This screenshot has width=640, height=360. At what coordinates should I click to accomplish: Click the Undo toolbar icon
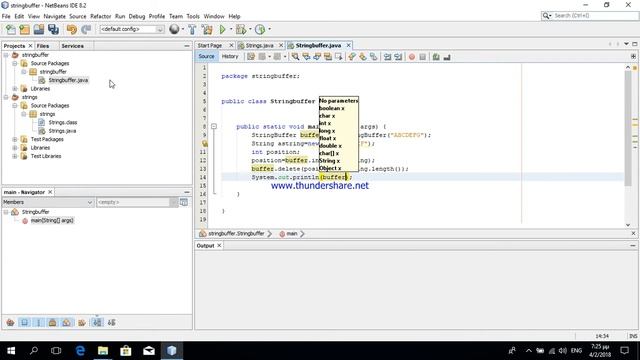point(72,29)
